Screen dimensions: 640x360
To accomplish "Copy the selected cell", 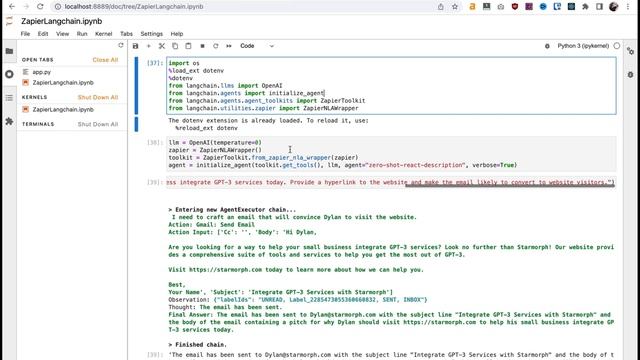I will [x=175, y=46].
